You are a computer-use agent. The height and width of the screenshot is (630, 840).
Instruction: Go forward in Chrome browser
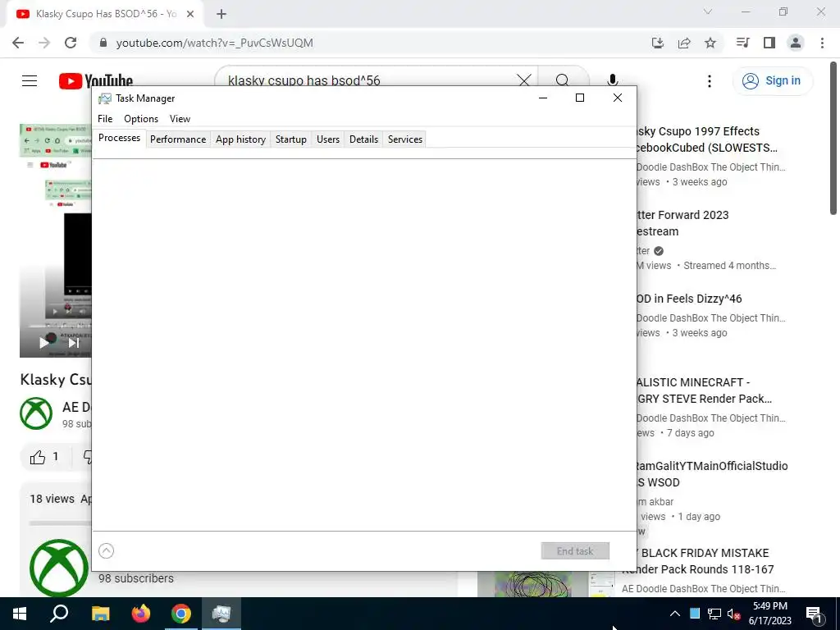point(44,43)
